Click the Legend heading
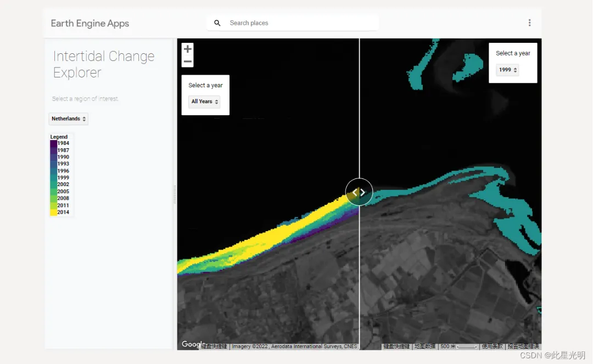The width and height of the screenshot is (593, 364). (x=59, y=137)
